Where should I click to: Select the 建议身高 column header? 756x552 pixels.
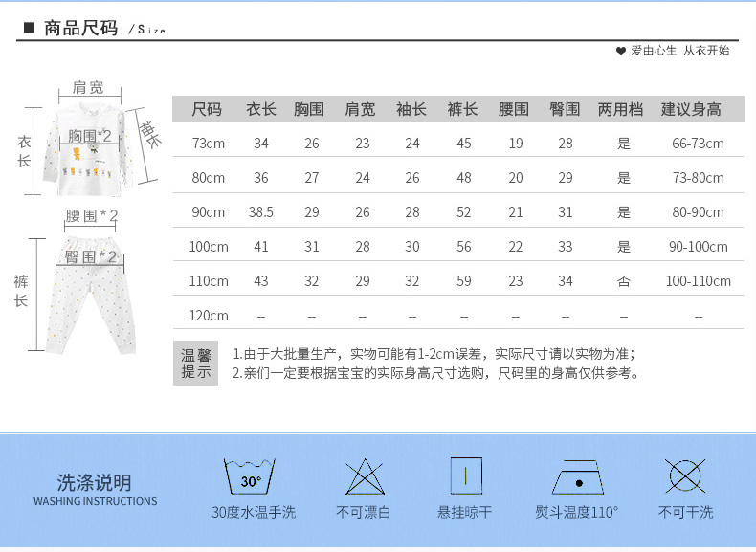coord(691,110)
